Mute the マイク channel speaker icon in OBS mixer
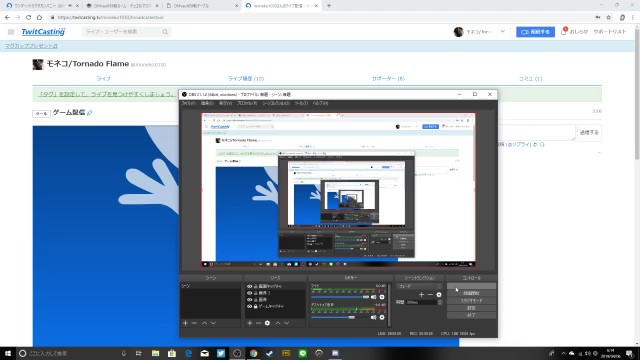Image resolution: width=640 pixels, height=360 pixels. click(x=373, y=297)
